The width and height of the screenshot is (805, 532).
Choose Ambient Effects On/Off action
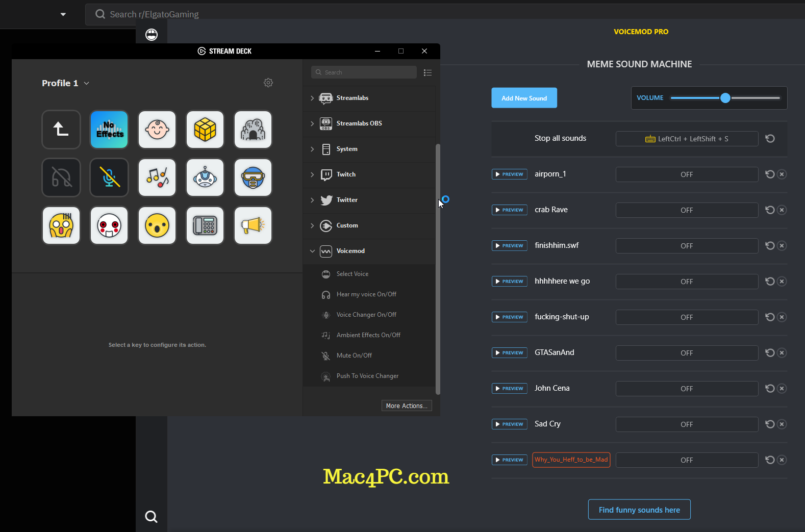(369, 335)
